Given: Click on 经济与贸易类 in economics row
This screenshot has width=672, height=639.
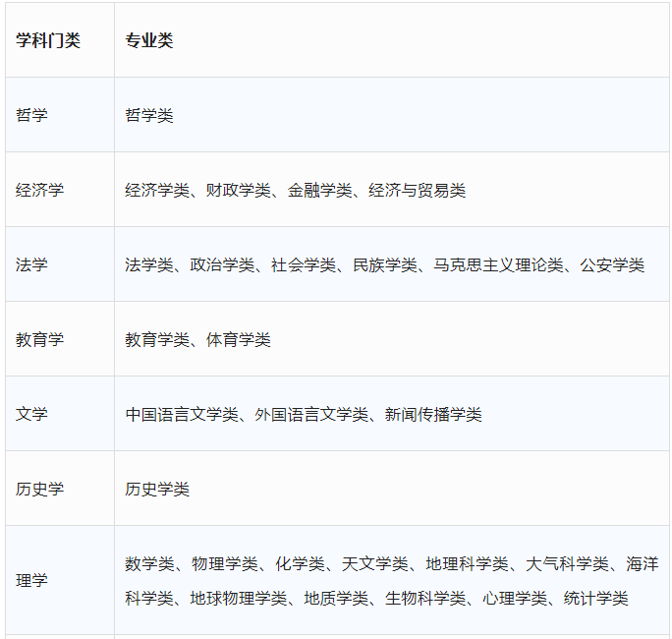Looking at the screenshot, I should coord(417,190).
